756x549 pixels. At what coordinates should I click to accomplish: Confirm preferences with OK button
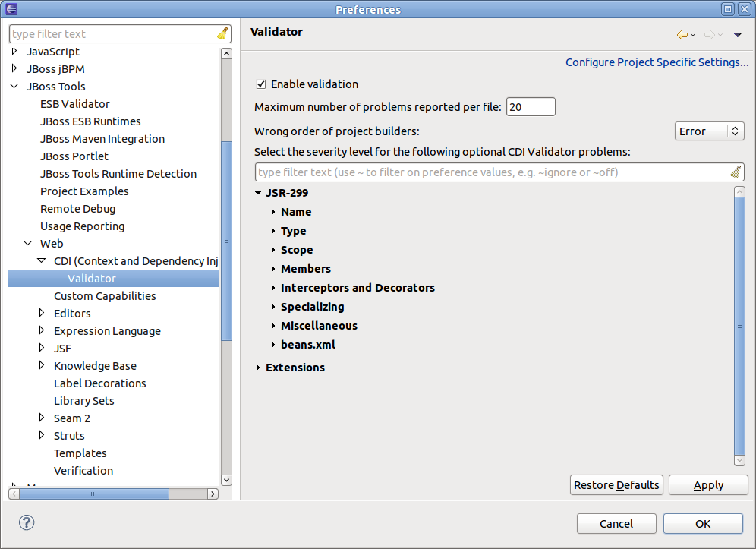point(703,523)
